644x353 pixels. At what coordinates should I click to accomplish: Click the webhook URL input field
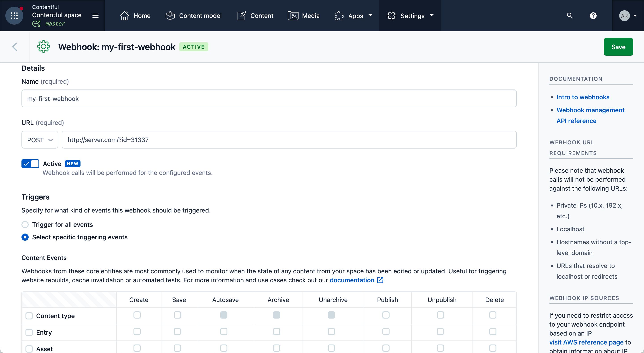click(289, 140)
